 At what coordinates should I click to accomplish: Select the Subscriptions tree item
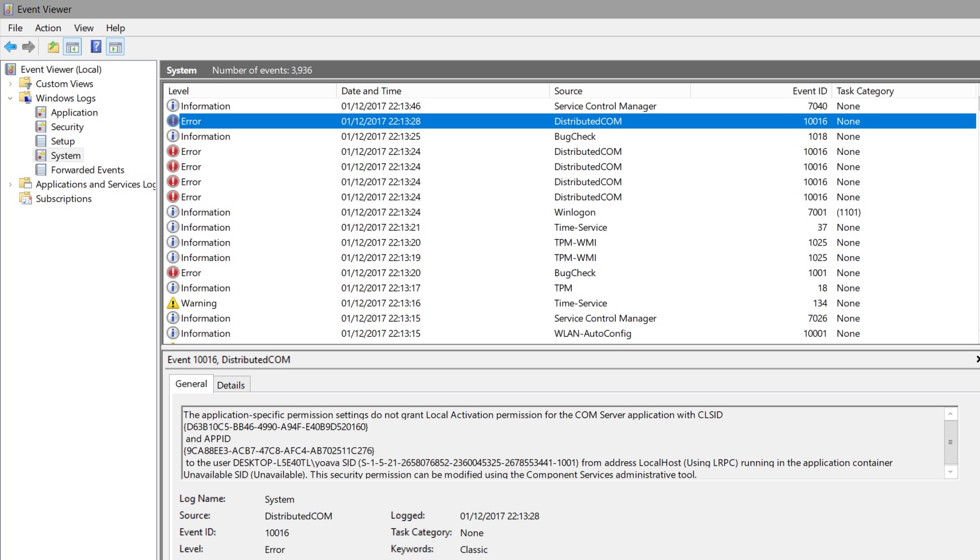(64, 198)
